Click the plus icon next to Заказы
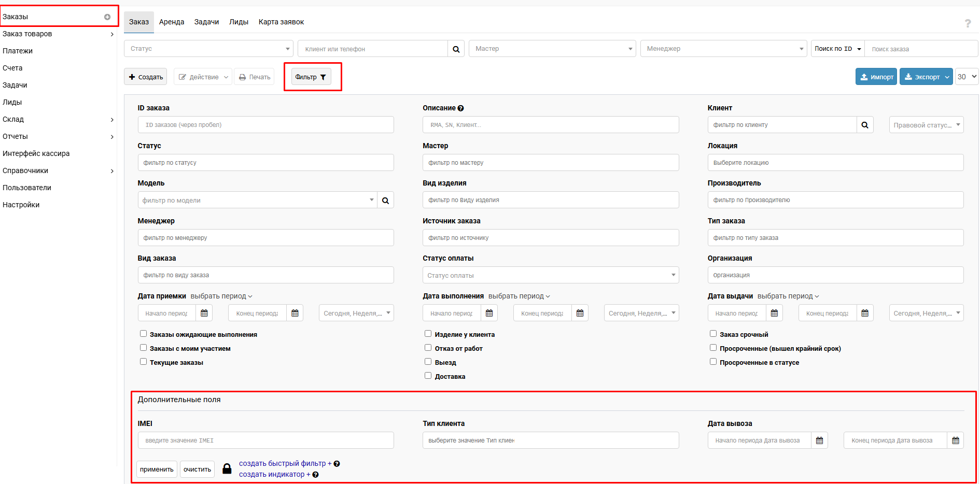Viewport: 980px width, 484px height. pyautogui.click(x=107, y=17)
